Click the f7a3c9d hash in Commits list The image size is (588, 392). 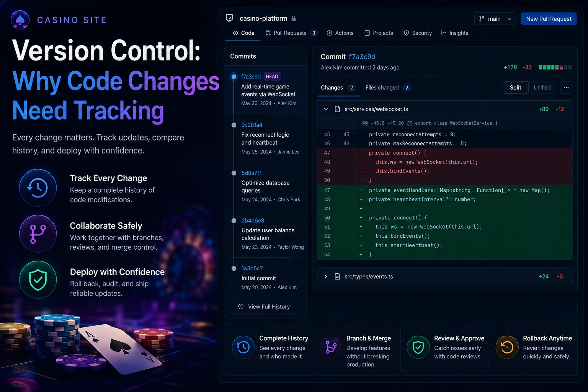pyautogui.click(x=251, y=77)
